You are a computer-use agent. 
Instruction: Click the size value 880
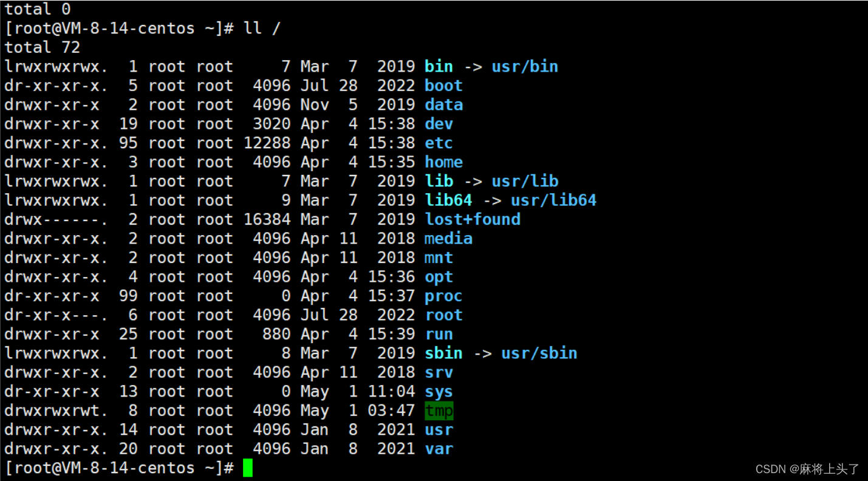(276, 334)
